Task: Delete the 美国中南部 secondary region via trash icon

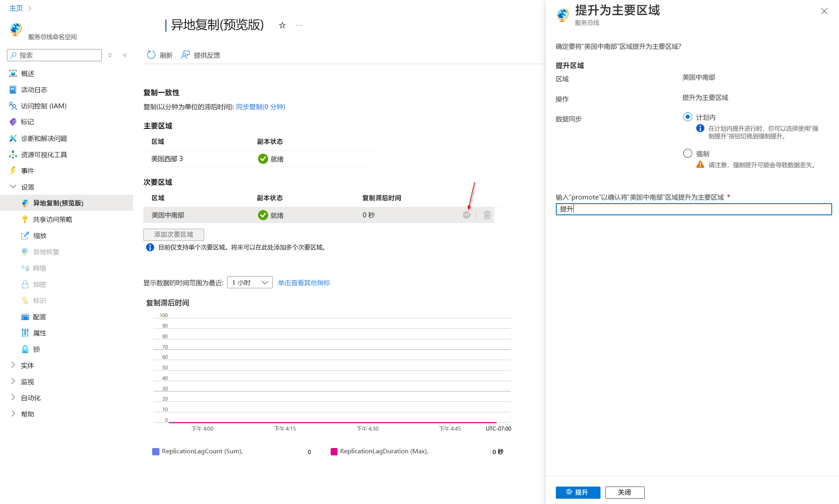Action: tap(487, 215)
